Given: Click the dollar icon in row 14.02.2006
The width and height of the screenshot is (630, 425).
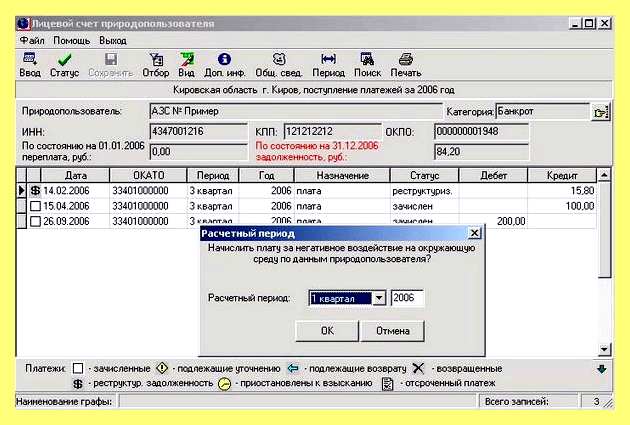Looking at the screenshot, I should (35, 191).
